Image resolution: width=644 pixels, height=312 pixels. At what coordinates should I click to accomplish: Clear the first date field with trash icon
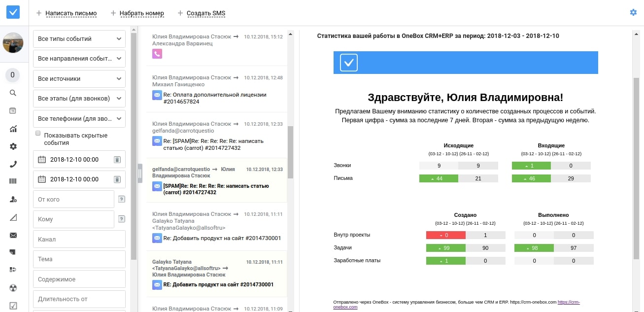tap(117, 160)
